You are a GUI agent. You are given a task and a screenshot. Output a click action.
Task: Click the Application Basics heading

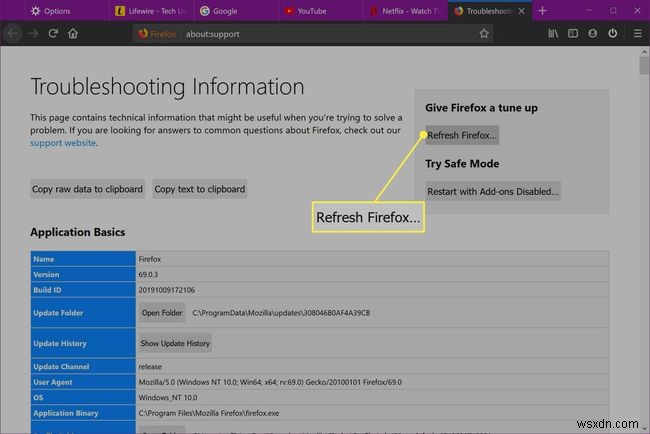click(x=78, y=232)
